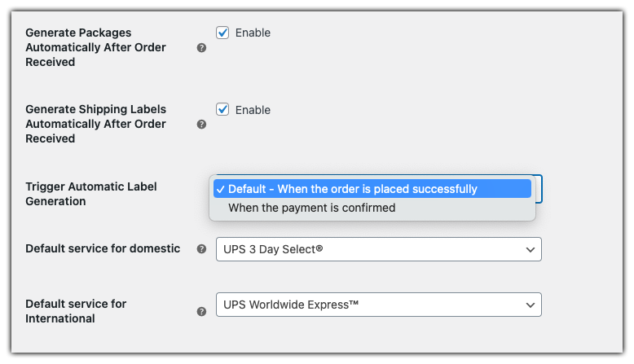Click the Enable label for Generate Packages
The width and height of the screenshot is (634, 364).
pyautogui.click(x=253, y=33)
